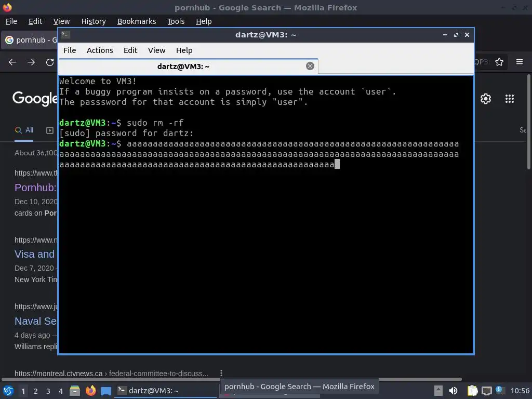532x399 pixels.
Task: Open the options dots beside ctvnews result
Action: (x=221, y=373)
